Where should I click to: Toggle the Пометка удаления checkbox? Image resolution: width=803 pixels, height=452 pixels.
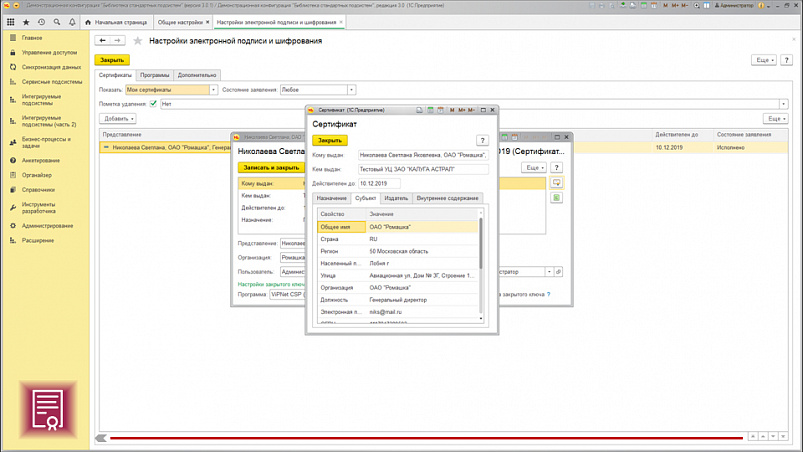point(153,104)
